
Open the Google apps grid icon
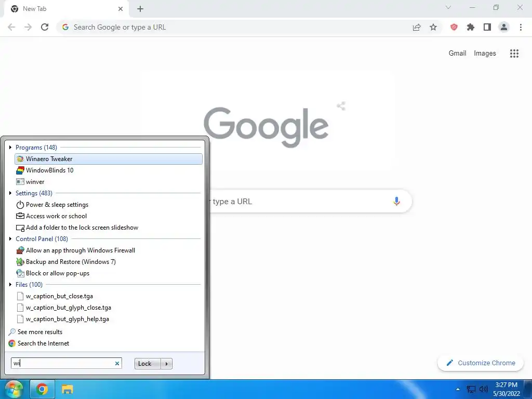click(514, 54)
